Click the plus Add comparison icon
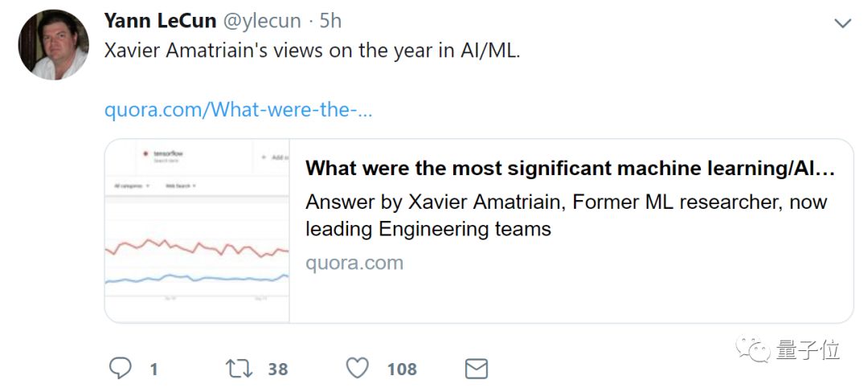The image size is (868, 388). coord(264,157)
